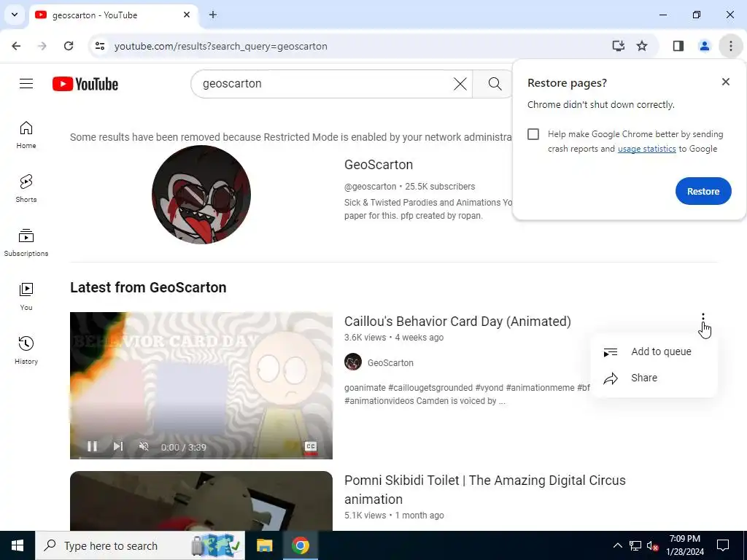Open the usage statistics link
747x560 pixels.
click(x=646, y=149)
